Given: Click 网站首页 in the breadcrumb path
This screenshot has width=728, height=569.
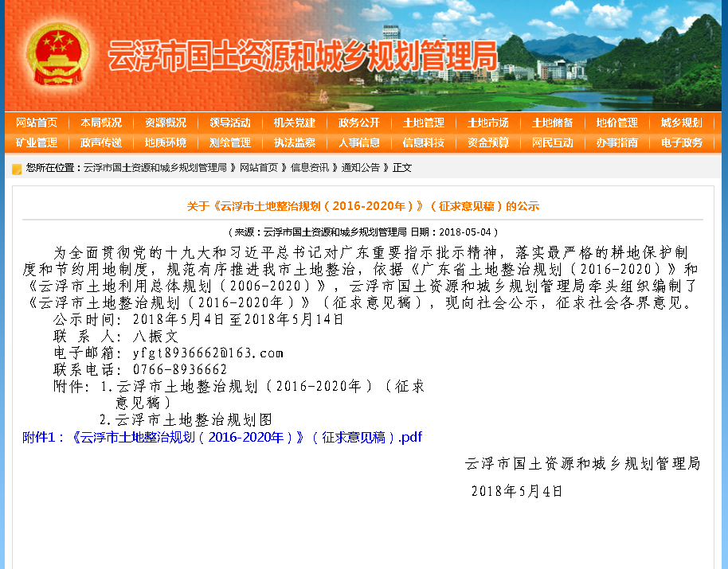Looking at the screenshot, I should 259,168.
